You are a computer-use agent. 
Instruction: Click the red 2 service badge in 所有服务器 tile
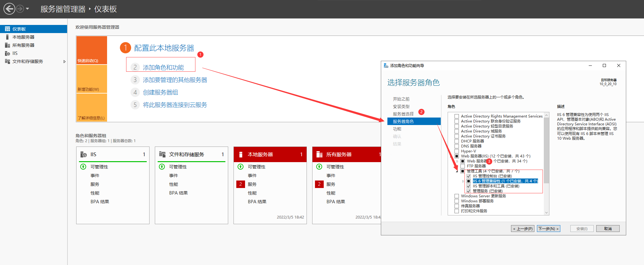(319, 184)
